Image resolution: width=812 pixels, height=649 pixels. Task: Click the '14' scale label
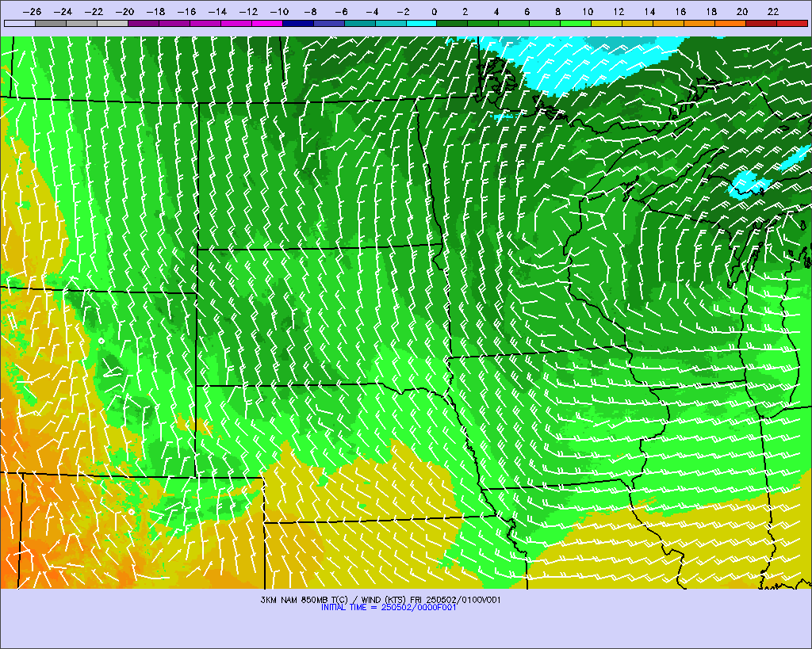click(650, 12)
